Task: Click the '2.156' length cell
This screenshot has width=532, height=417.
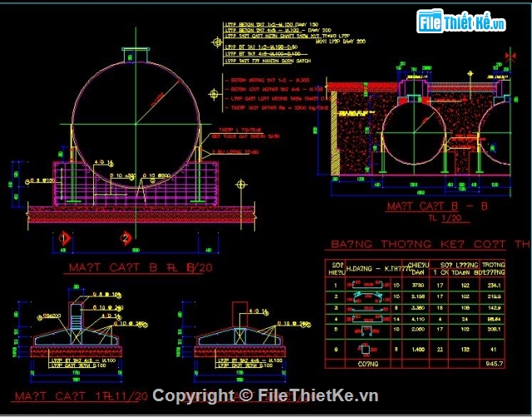Action: tap(417, 297)
